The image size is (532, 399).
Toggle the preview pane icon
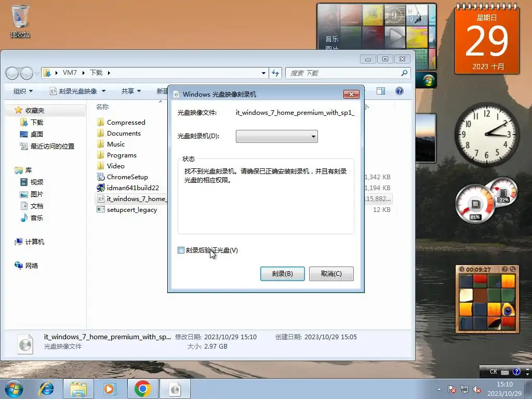(x=381, y=91)
